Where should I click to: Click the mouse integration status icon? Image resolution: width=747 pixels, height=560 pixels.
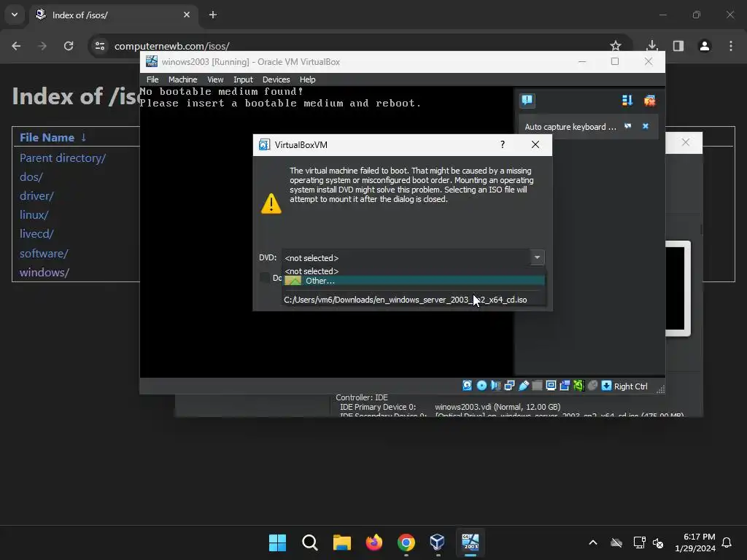pos(592,386)
